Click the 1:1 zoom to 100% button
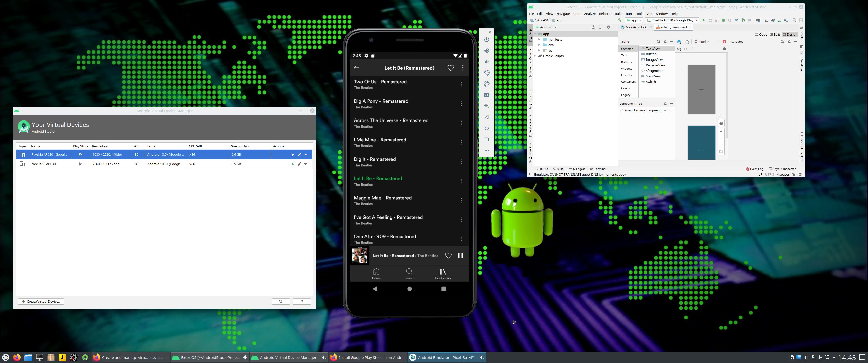 click(721, 145)
